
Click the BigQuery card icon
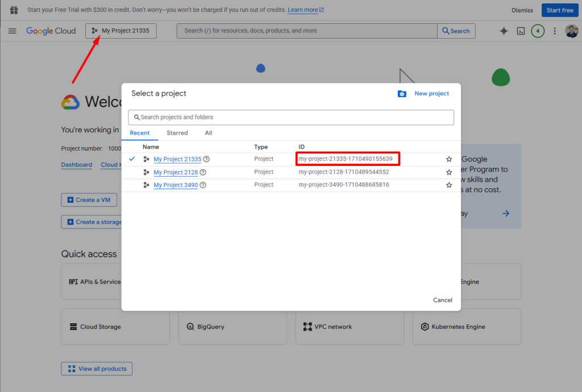pyautogui.click(x=190, y=327)
